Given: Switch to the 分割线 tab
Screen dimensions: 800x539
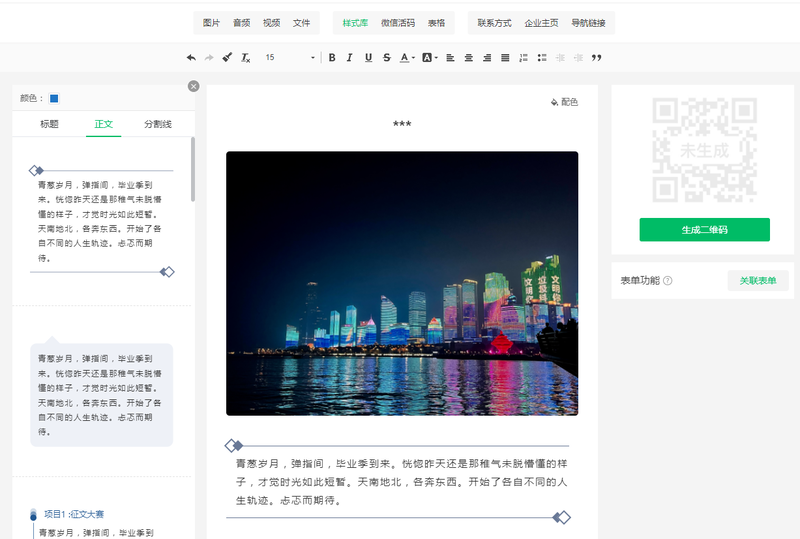Looking at the screenshot, I should 158,124.
